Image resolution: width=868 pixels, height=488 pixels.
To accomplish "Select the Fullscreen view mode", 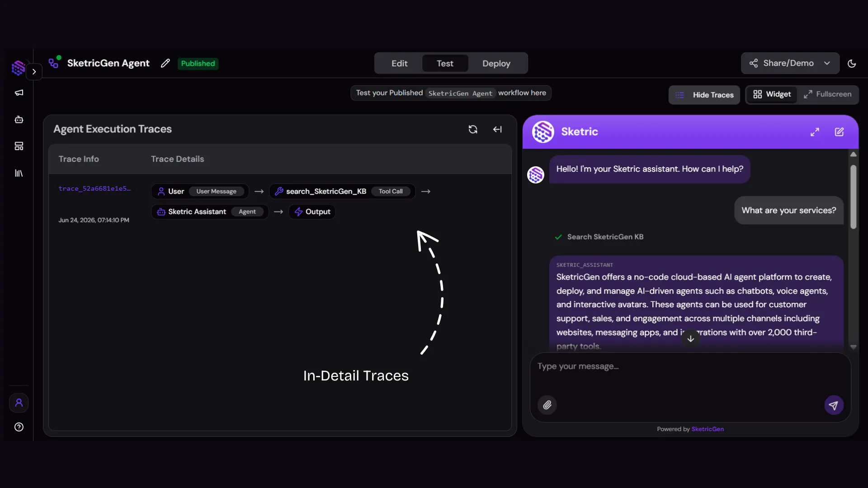I will [x=828, y=94].
